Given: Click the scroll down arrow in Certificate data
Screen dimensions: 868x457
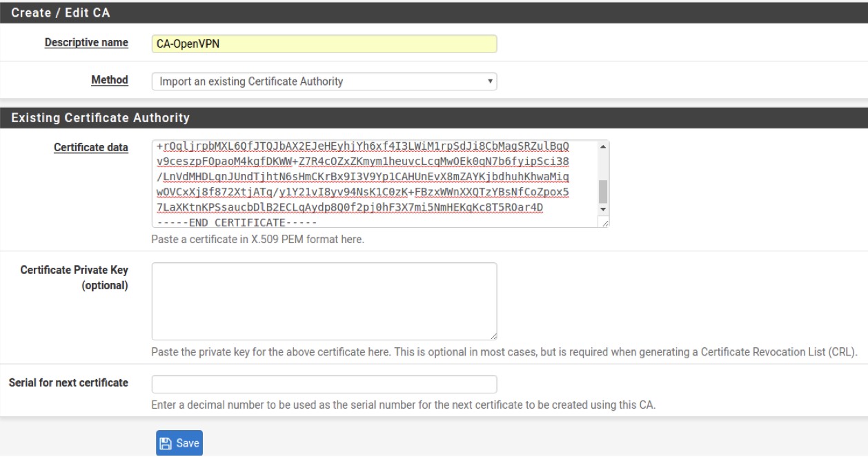Looking at the screenshot, I should [603, 208].
